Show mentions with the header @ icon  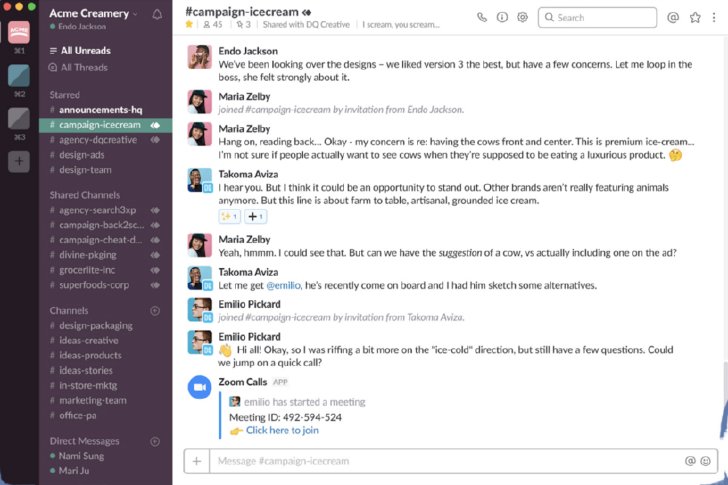tap(673, 18)
